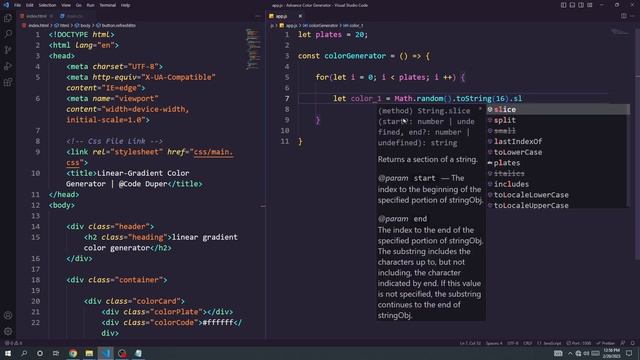Viewport: 640px width, 360px height.
Task: Show hidden system tray icons
Action: coord(570,353)
